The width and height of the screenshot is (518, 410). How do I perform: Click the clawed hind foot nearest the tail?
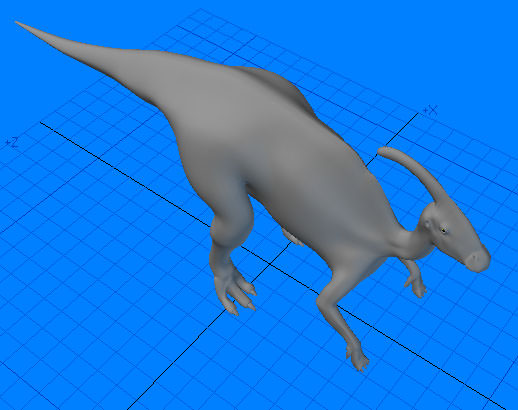(x=235, y=292)
